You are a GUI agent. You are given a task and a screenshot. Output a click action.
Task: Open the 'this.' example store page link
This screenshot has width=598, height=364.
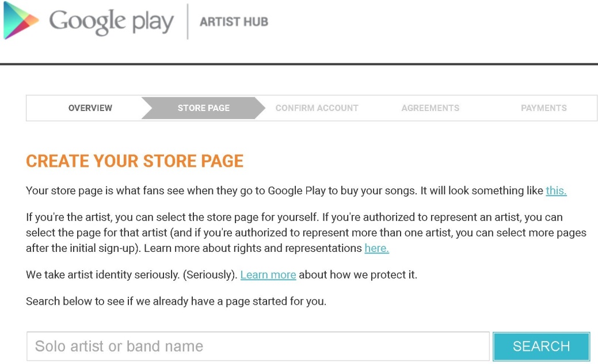(x=556, y=191)
